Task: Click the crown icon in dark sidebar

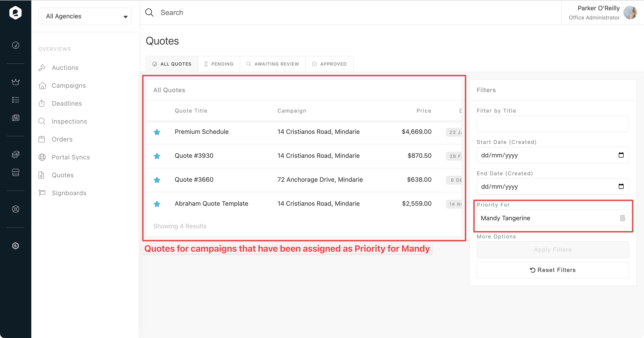Action: point(15,82)
